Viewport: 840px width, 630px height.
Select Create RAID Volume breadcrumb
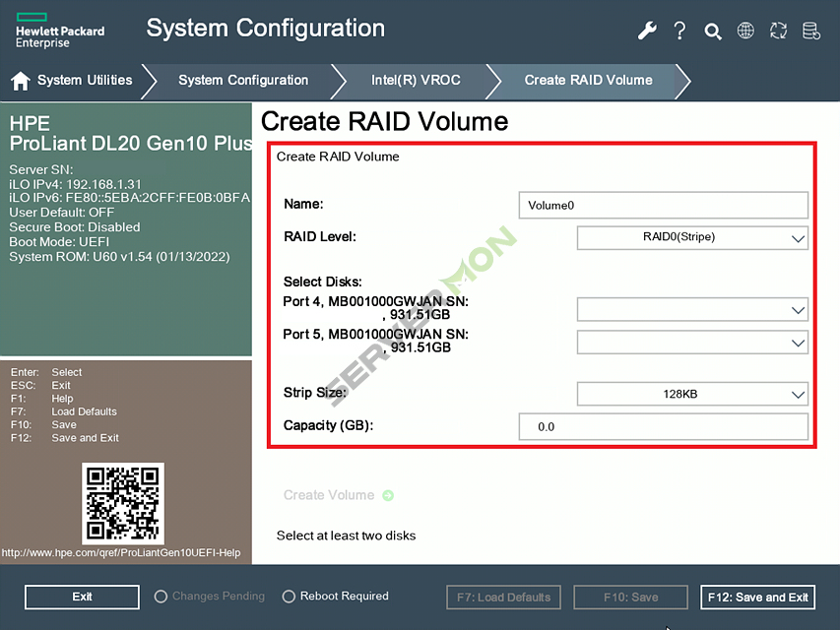coord(588,81)
